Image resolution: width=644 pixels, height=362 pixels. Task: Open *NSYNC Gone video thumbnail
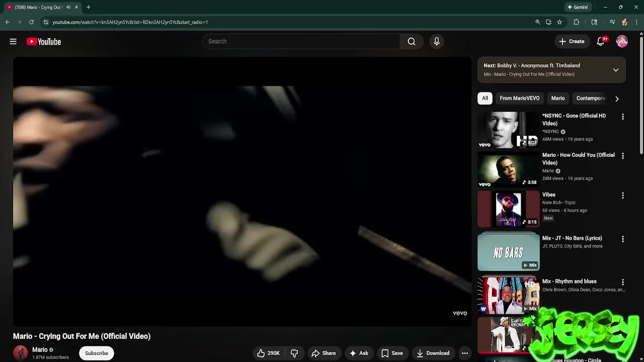click(x=508, y=130)
